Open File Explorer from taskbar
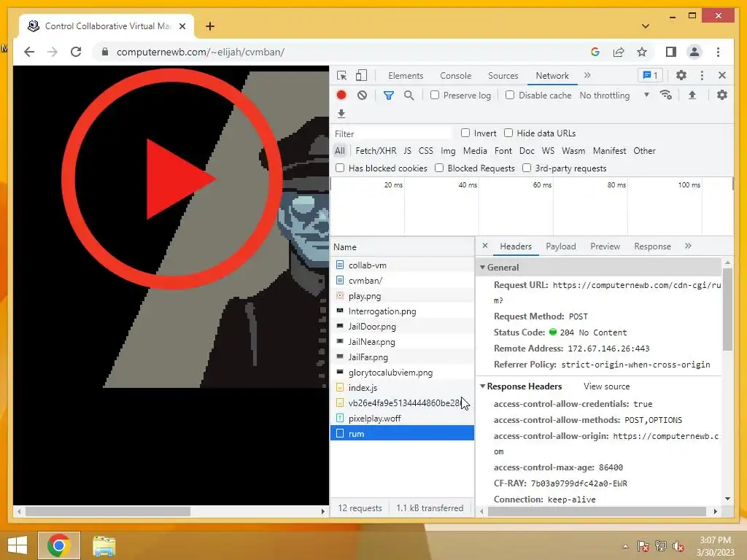 104,545
